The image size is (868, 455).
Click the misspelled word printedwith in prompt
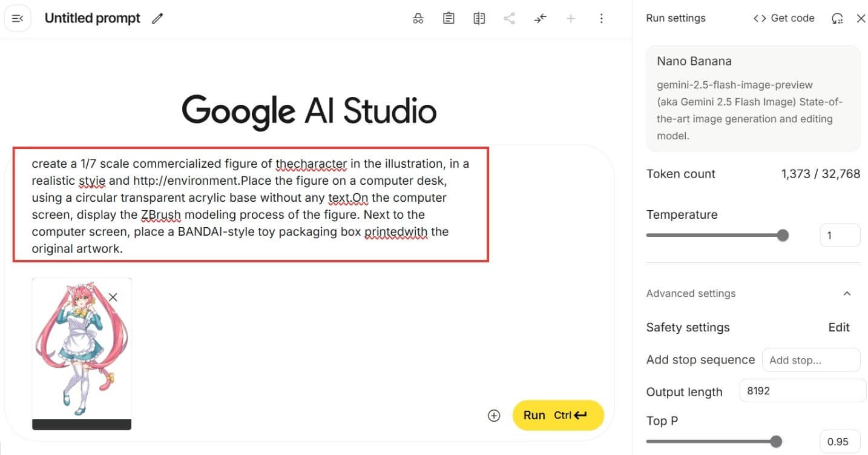point(396,232)
